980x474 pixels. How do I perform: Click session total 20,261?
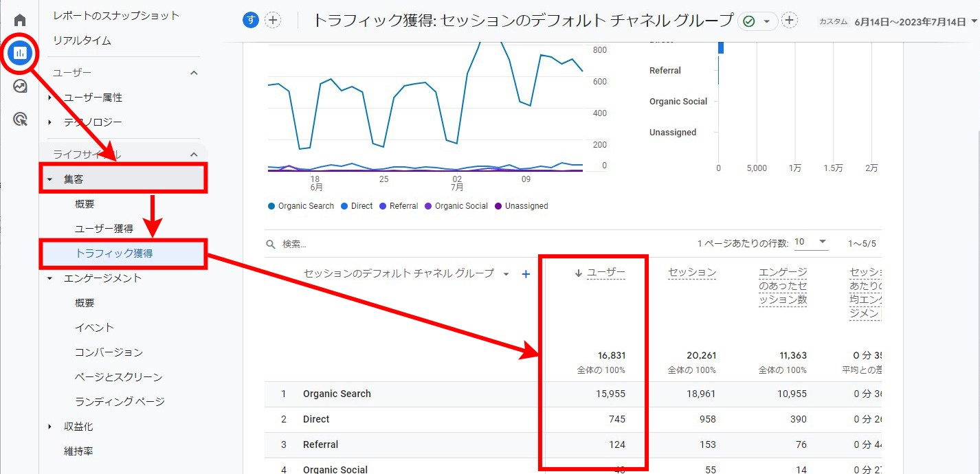coord(702,355)
